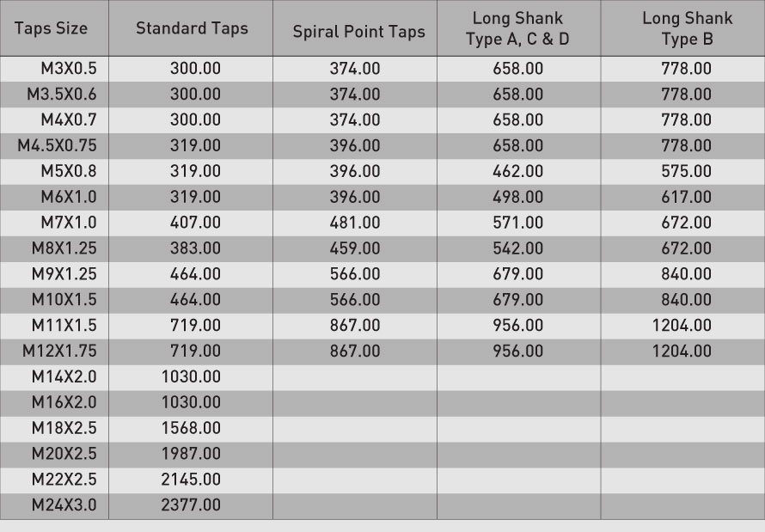Image resolution: width=765 pixels, height=532 pixels.
Task: Select the 1568.00 price for M18X2.5
Action: [x=191, y=428]
